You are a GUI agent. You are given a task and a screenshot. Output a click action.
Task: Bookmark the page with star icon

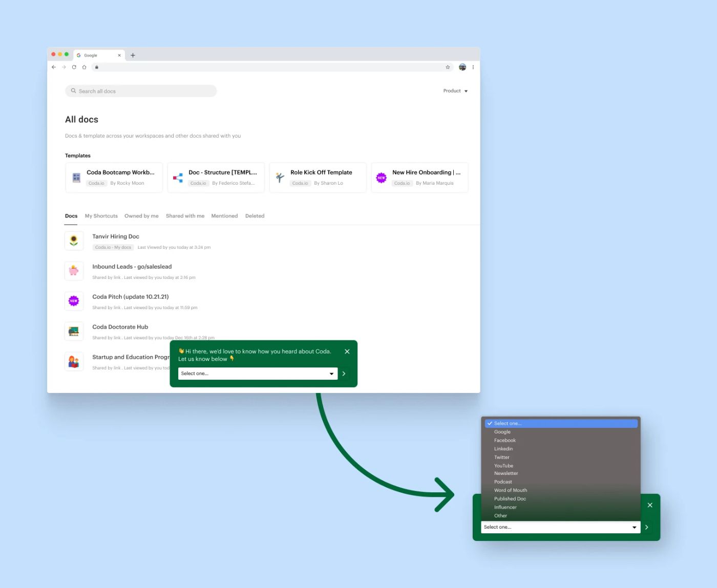click(x=448, y=67)
